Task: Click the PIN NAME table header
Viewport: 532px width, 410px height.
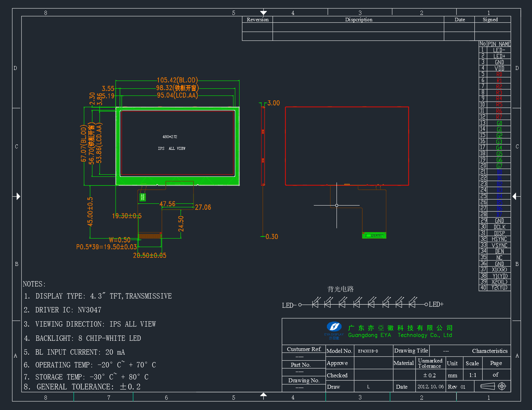Action: (499, 44)
